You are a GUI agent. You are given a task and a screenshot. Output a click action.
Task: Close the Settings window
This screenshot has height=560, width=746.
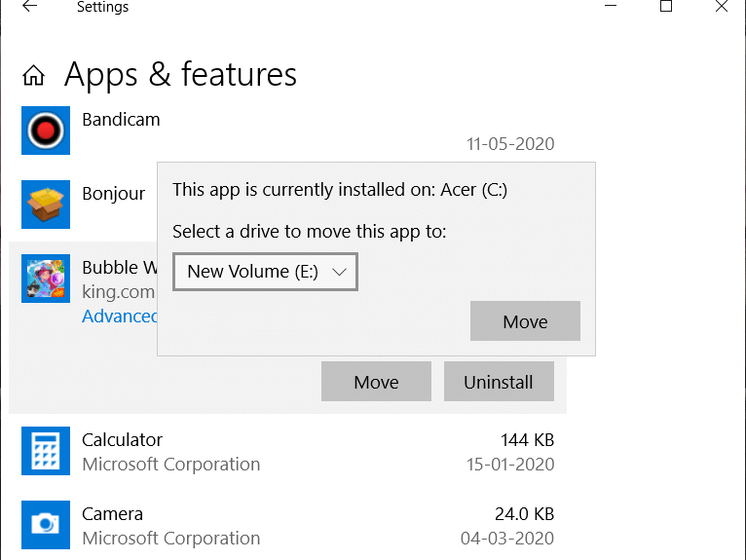tap(722, 6)
